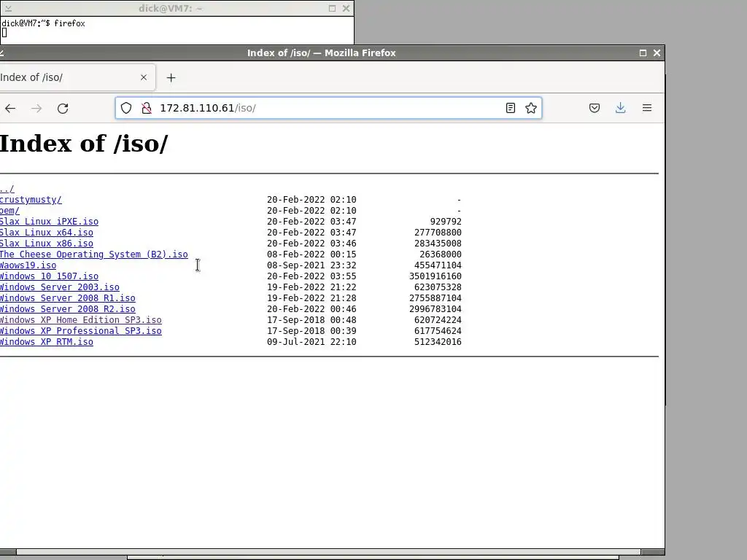Click the Firefox forward arrow

point(36,108)
